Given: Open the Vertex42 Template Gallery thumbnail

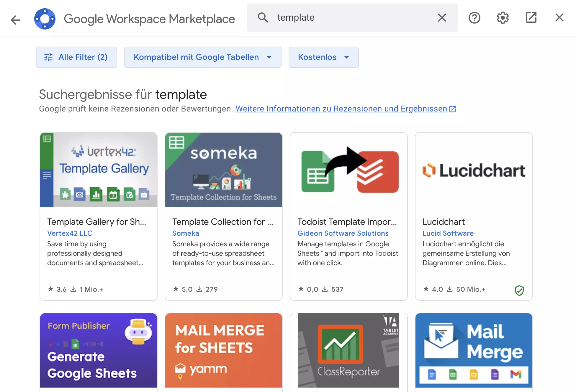Looking at the screenshot, I should click(x=99, y=170).
